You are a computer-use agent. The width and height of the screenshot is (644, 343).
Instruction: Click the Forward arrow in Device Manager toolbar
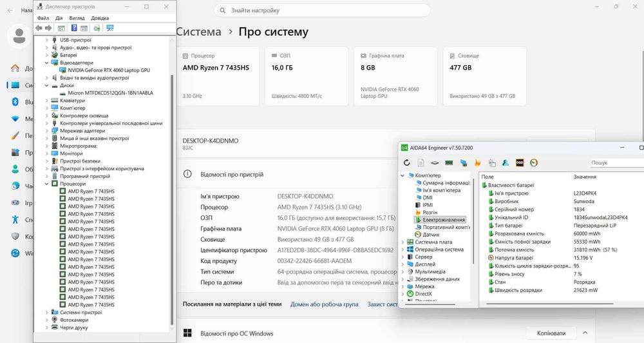[x=48, y=28]
